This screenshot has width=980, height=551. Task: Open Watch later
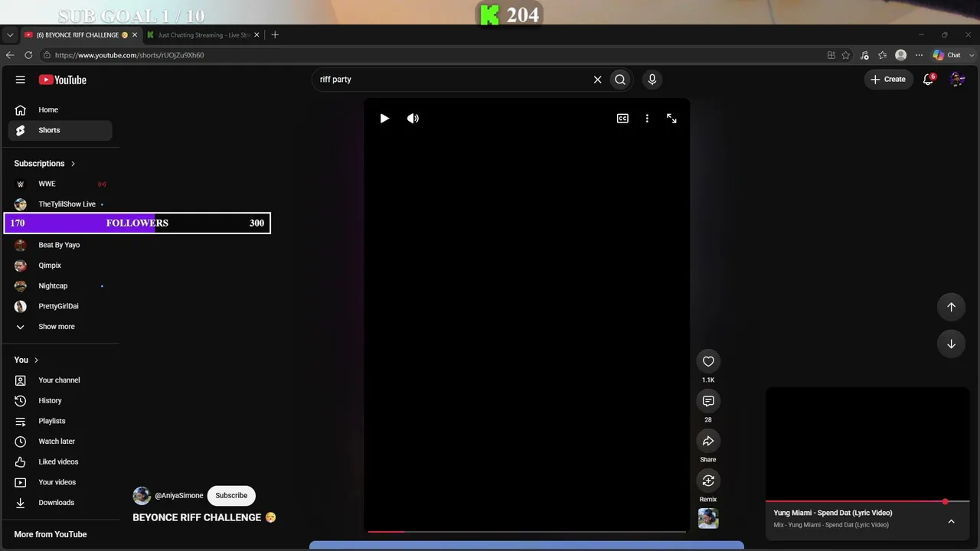coord(60,442)
